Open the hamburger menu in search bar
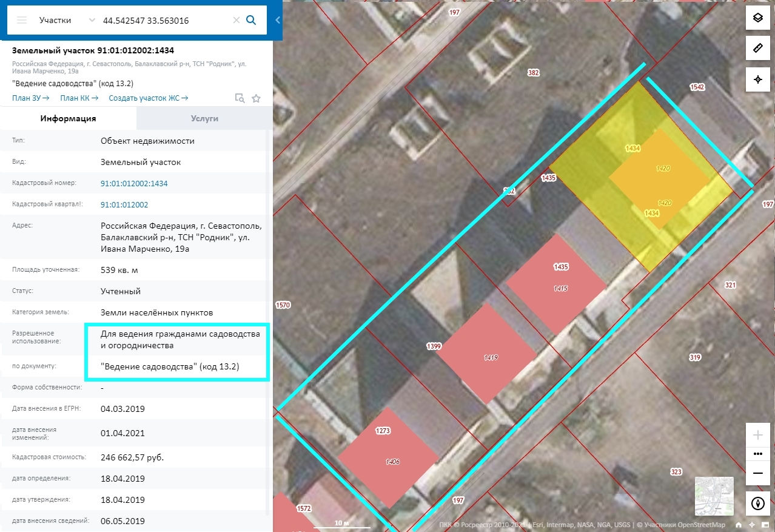775x532 pixels. (22, 20)
